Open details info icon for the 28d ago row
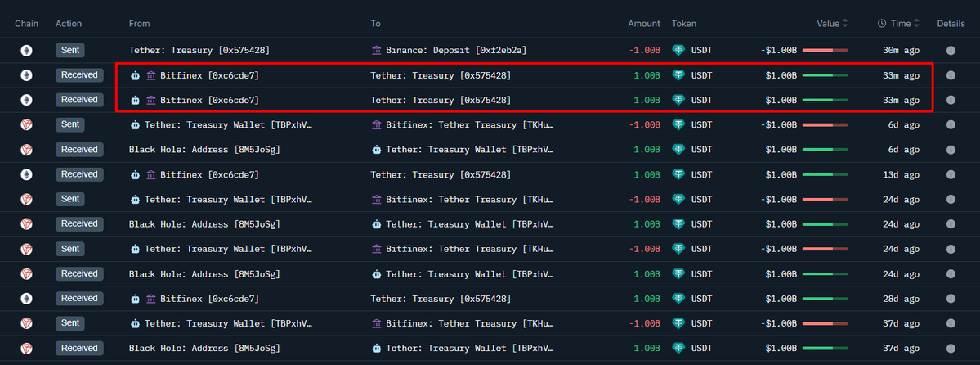The height and width of the screenshot is (365, 980). pos(951,299)
